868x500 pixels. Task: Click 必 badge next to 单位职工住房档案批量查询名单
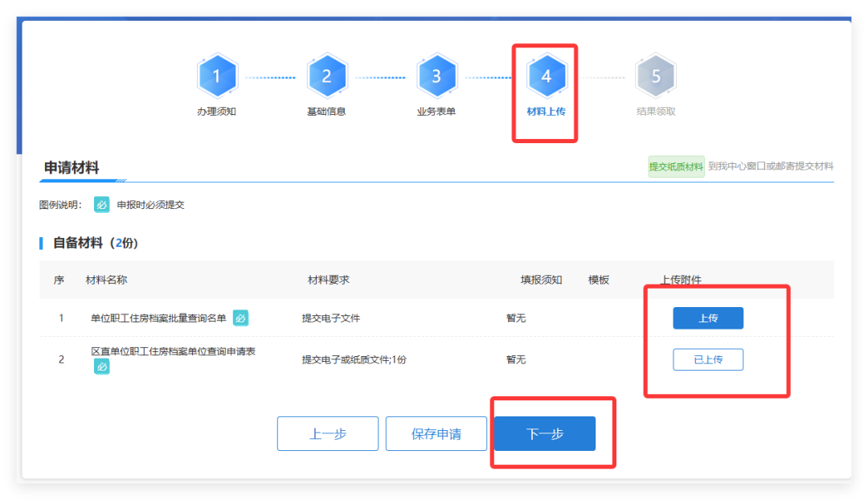pyautogui.click(x=241, y=318)
